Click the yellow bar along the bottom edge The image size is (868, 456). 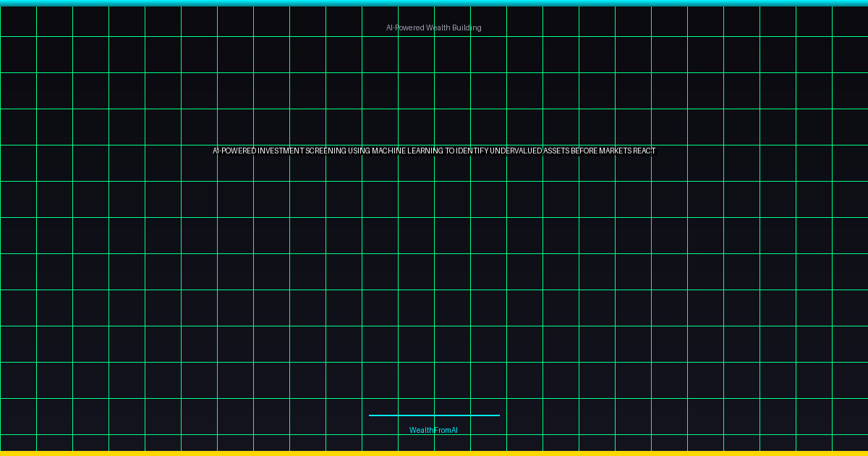pyautogui.click(x=434, y=453)
